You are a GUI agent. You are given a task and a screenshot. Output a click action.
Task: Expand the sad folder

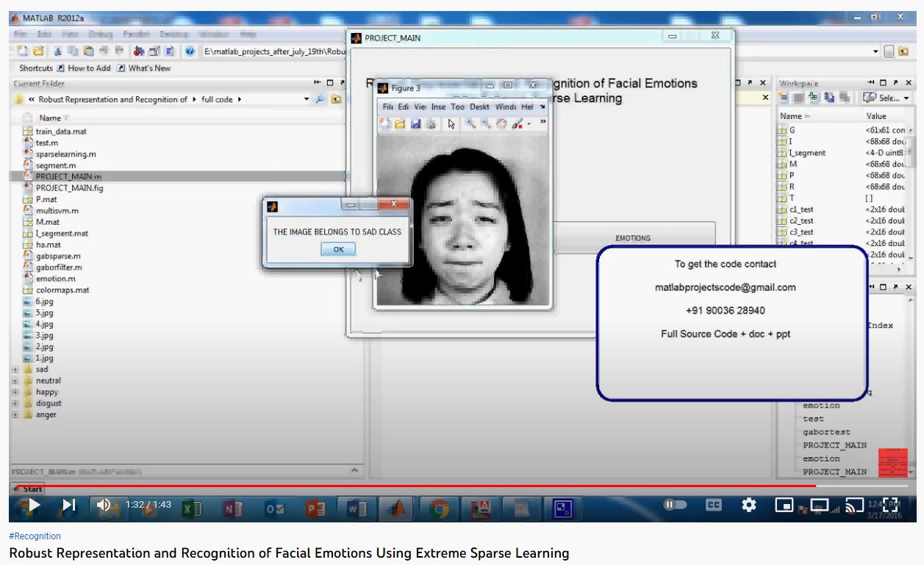15,370
